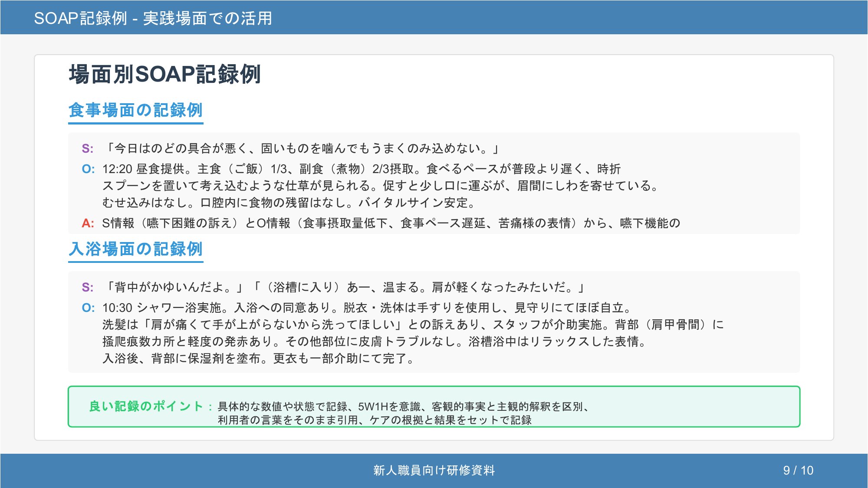Click the subheading '食事場面の記録例'

[x=135, y=110]
